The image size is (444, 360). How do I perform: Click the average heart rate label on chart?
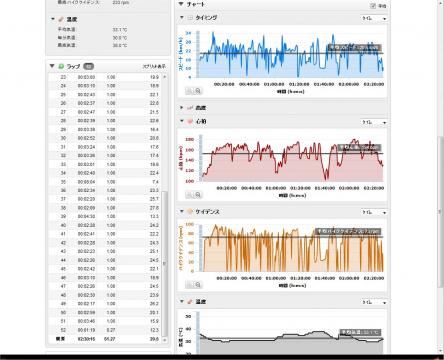point(359,147)
